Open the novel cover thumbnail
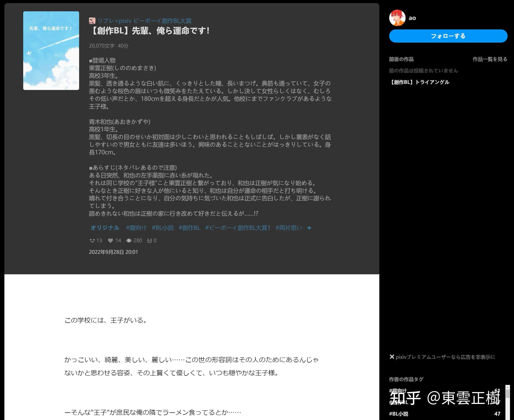 coord(51,51)
